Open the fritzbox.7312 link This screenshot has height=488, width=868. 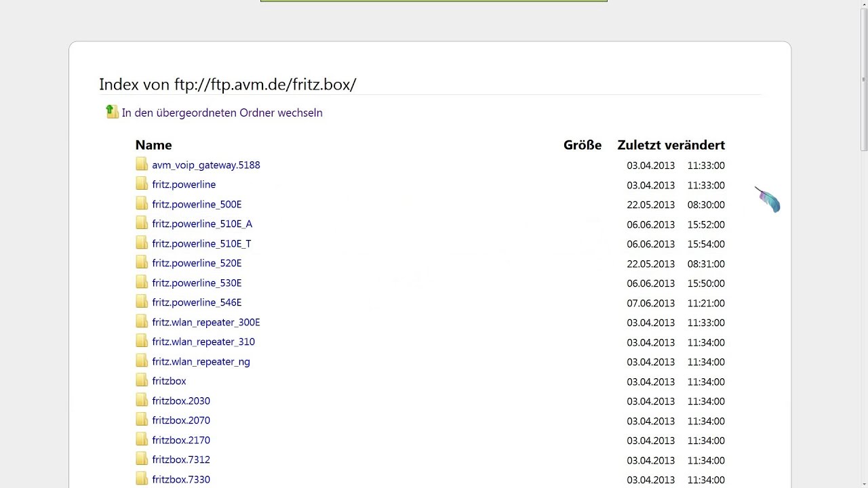point(181,460)
